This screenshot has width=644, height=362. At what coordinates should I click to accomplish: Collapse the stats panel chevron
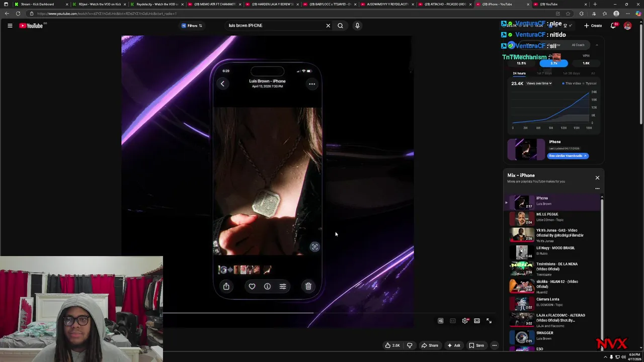[x=597, y=45]
